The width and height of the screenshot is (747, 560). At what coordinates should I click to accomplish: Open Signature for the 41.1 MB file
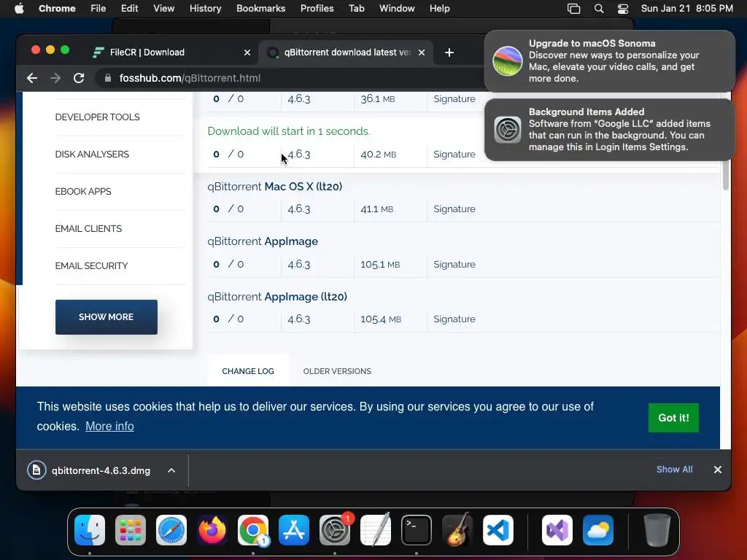(454, 209)
